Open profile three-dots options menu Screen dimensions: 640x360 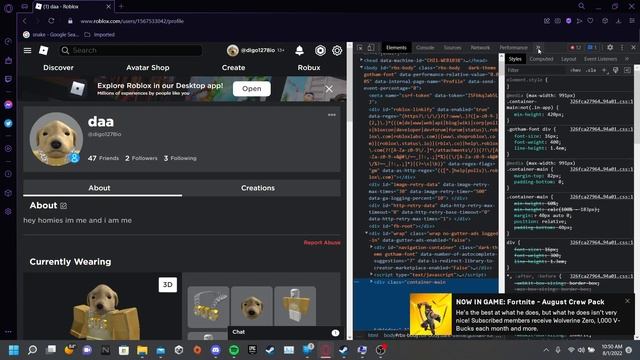pos(331,115)
